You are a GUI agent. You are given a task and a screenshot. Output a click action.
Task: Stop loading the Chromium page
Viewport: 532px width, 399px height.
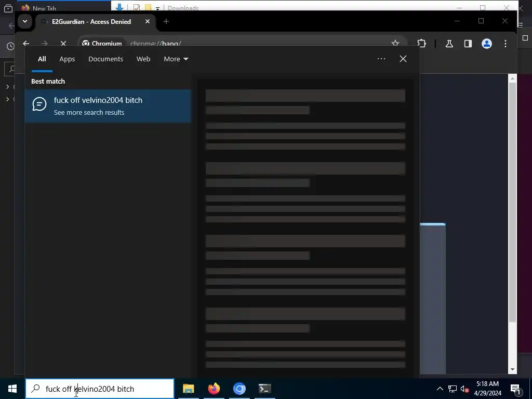(x=63, y=44)
